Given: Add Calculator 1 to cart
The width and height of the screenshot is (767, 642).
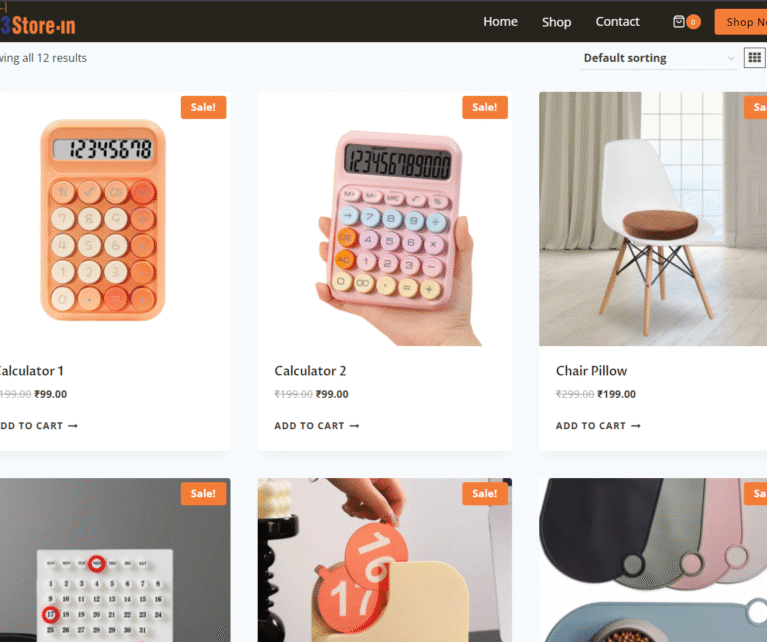Looking at the screenshot, I should 39,426.
